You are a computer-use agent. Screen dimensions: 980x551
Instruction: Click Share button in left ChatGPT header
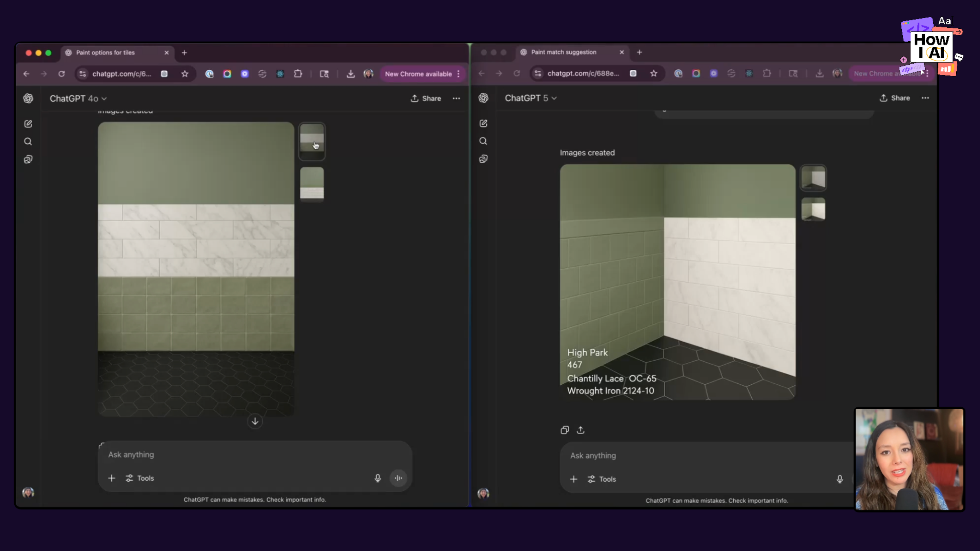(426, 98)
